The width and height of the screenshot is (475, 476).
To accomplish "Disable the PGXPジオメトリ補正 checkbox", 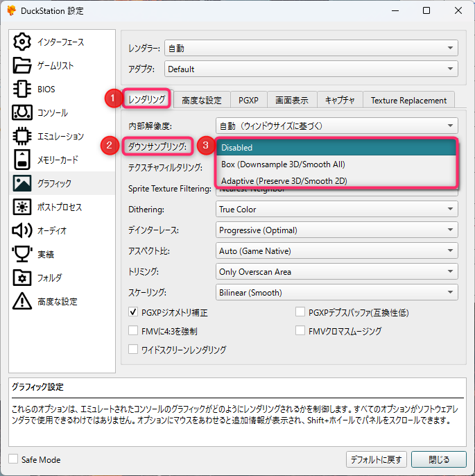I will (135, 313).
